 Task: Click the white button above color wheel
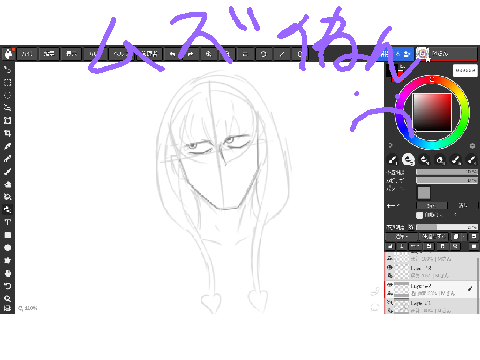point(465,70)
